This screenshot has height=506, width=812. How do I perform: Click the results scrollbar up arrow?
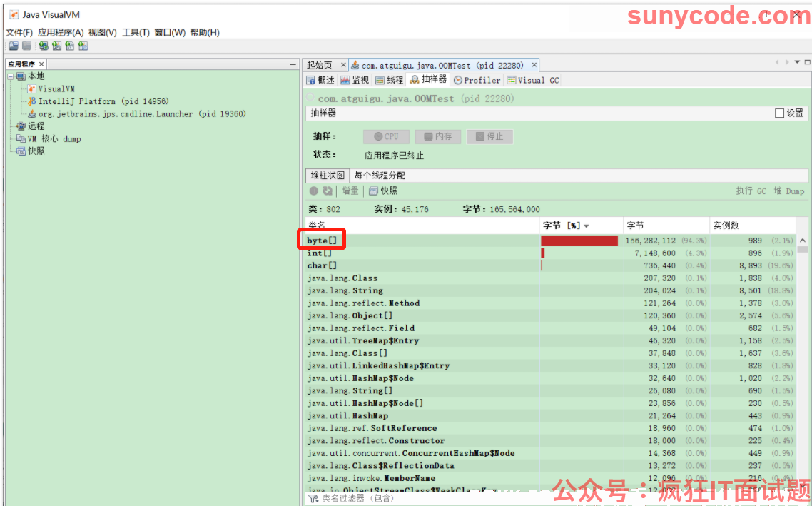[803, 241]
